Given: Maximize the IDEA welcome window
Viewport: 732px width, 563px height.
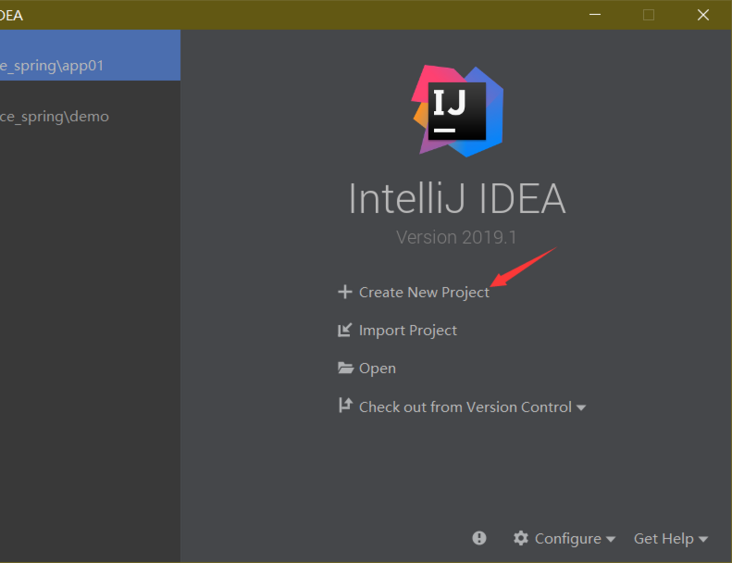Looking at the screenshot, I should click(x=649, y=14).
